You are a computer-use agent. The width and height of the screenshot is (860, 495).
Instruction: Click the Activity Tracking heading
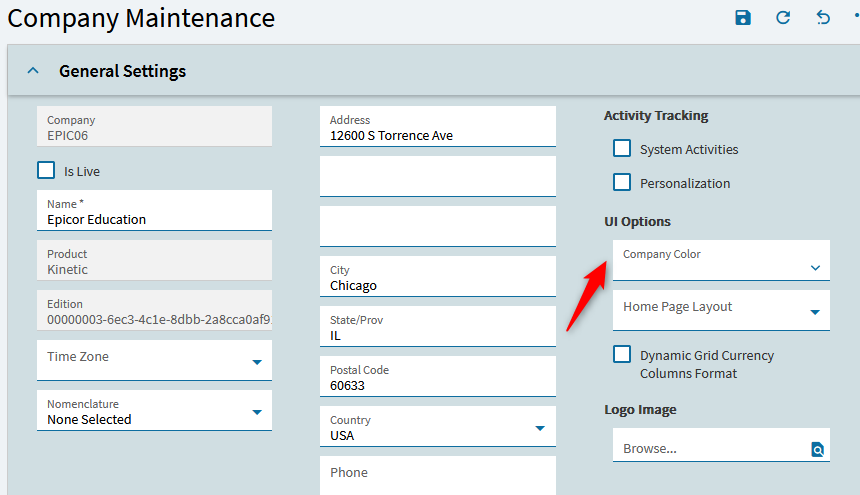656,116
